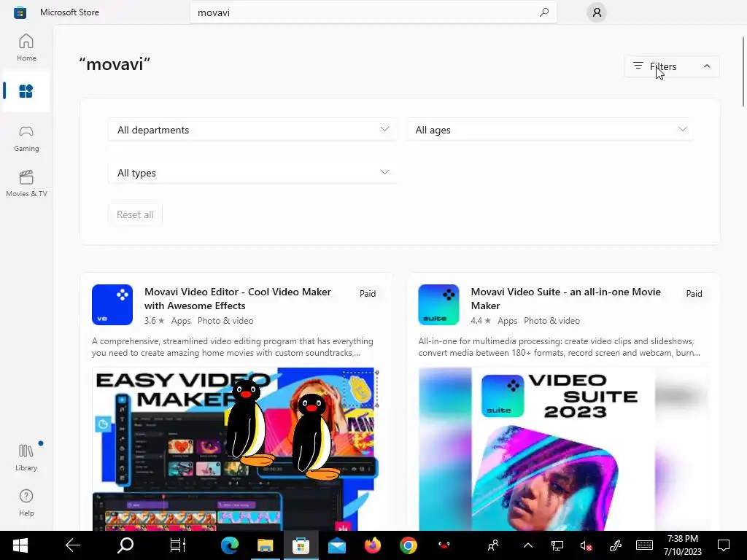Click the muted volume tray icon
The width and height of the screenshot is (747, 560).
tap(586, 545)
